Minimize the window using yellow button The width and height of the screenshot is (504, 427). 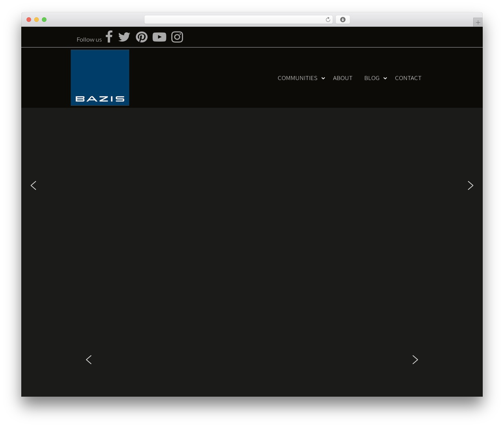tap(37, 20)
